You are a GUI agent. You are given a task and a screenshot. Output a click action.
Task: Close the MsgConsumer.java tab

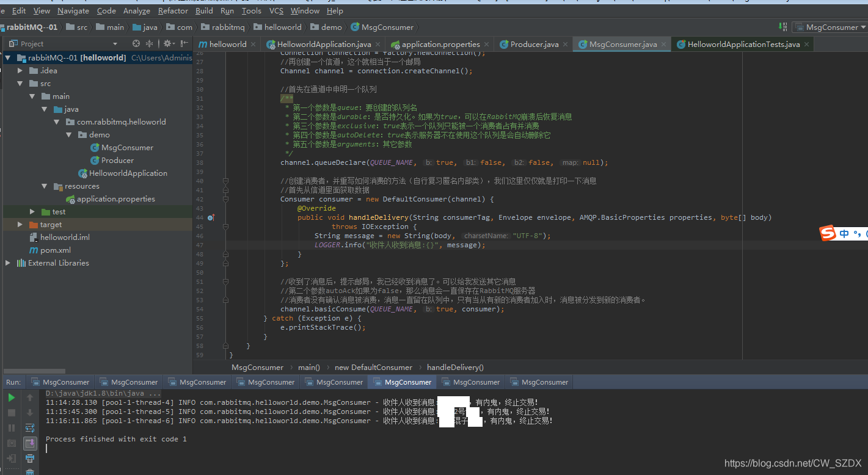pos(665,45)
